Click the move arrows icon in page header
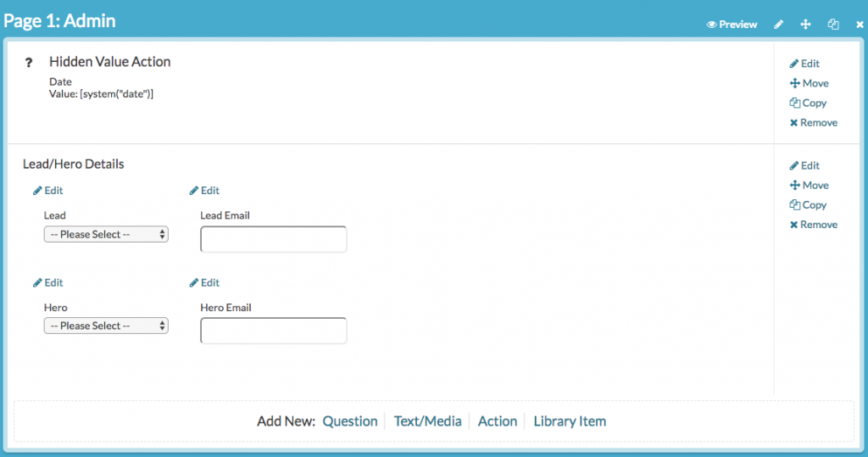868x457 pixels. click(x=805, y=25)
